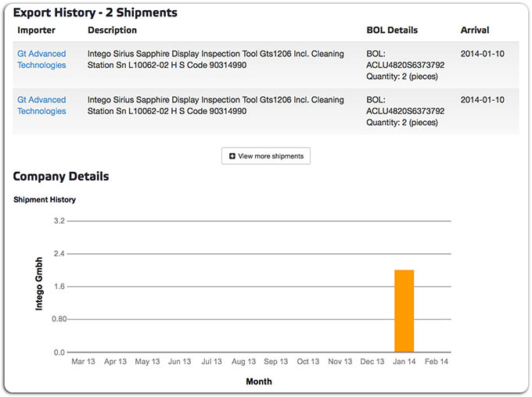The image size is (532, 397).
Task: Click the Feb 14 month label
Action: 437,362
